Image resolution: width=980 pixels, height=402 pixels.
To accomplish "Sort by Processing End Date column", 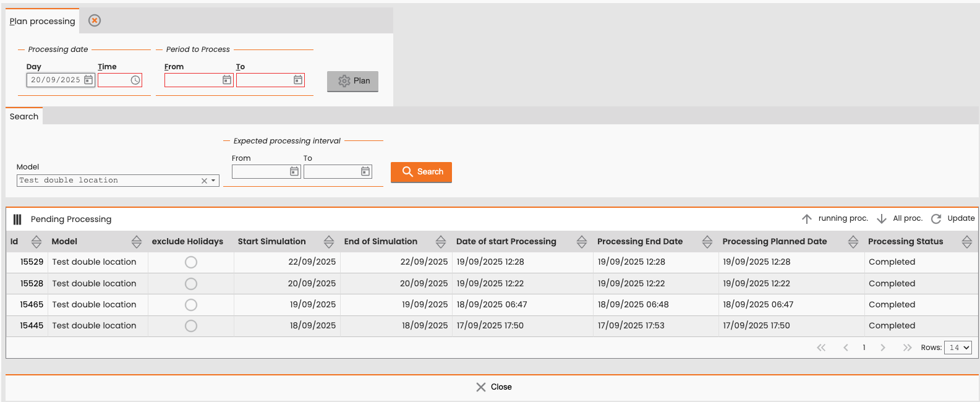I will pos(707,242).
